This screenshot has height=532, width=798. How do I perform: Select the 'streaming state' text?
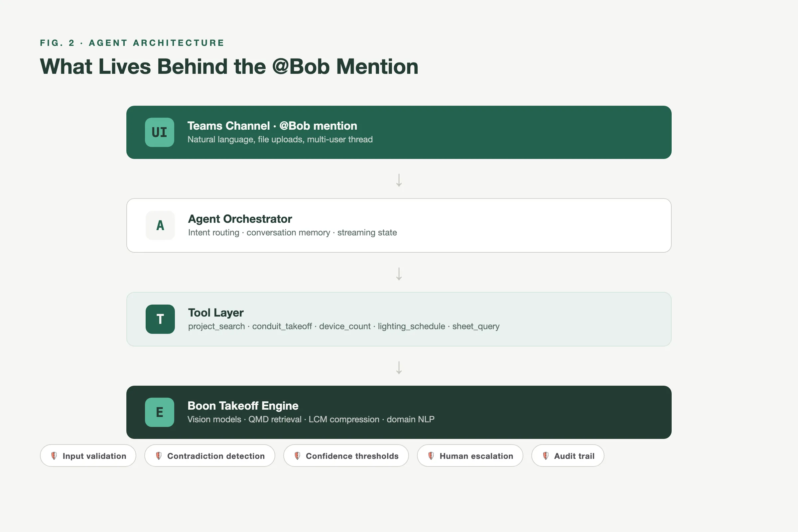click(x=367, y=233)
